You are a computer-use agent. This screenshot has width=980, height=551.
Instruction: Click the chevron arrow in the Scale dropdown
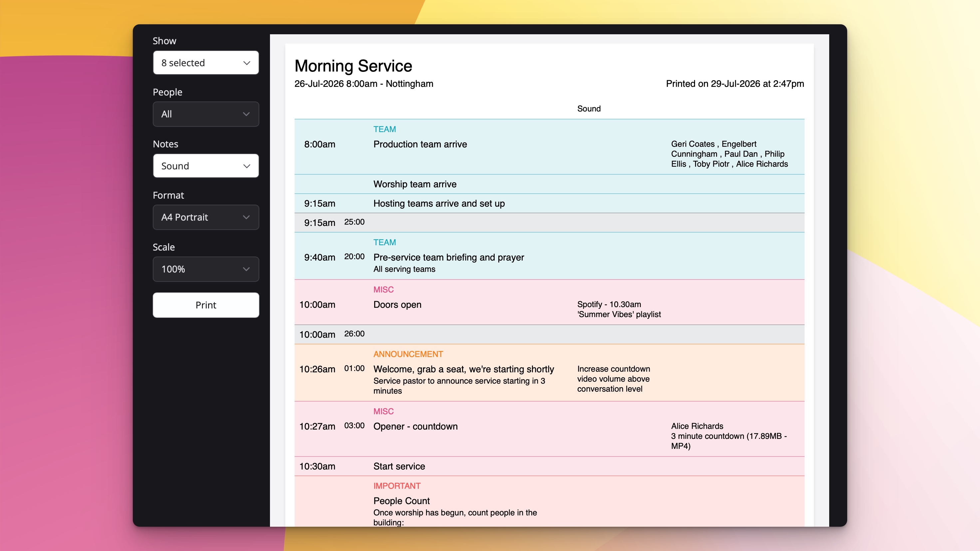tap(247, 269)
